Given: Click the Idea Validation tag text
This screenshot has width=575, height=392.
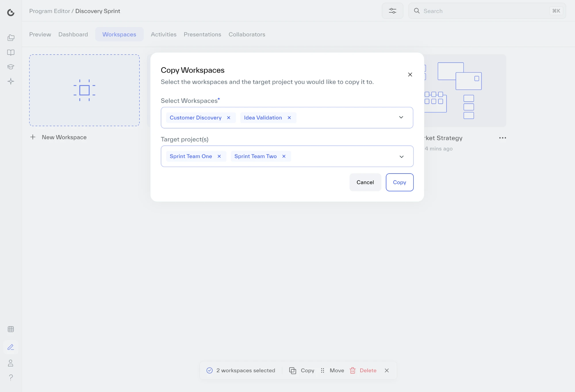Looking at the screenshot, I should pyautogui.click(x=263, y=118).
